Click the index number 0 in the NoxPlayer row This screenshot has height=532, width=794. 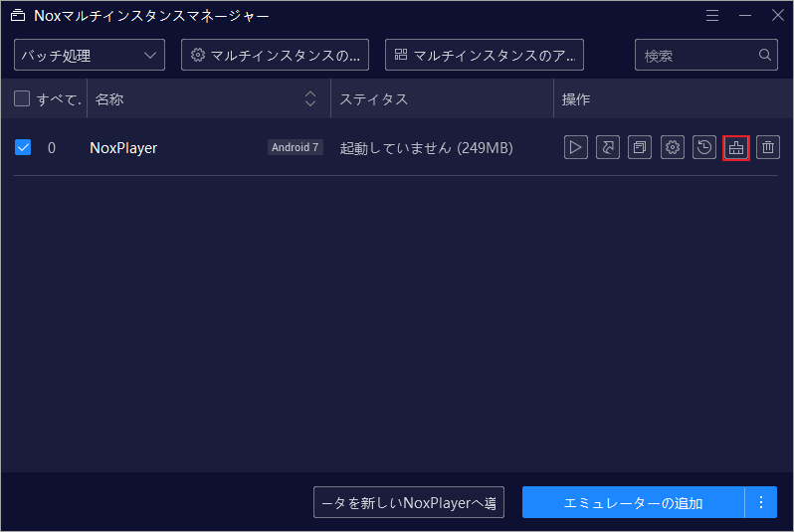point(52,148)
